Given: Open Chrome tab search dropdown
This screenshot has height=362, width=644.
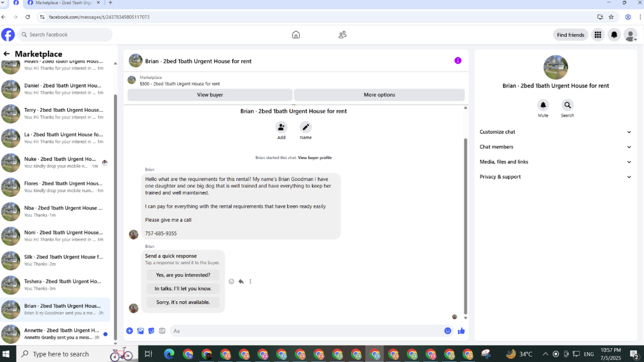Looking at the screenshot, I should (x=3, y=2).
